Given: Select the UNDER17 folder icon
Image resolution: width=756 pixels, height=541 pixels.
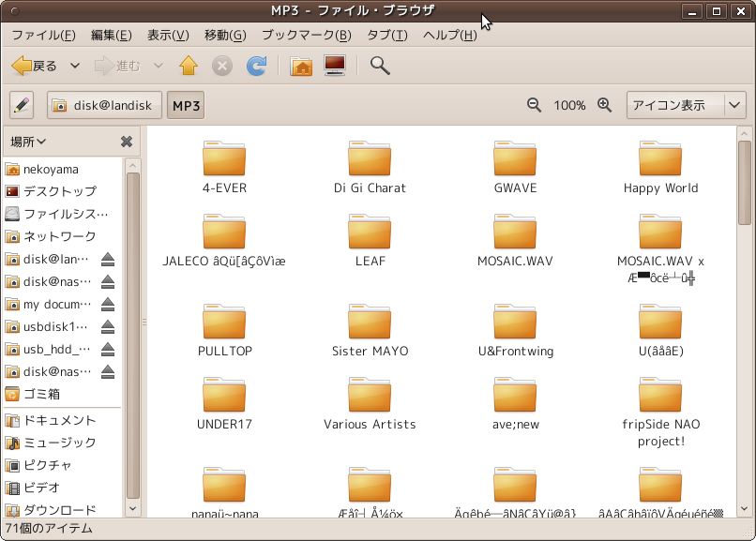Looking at the screenshot, I should pyautogui.click(x=224, y=395).
